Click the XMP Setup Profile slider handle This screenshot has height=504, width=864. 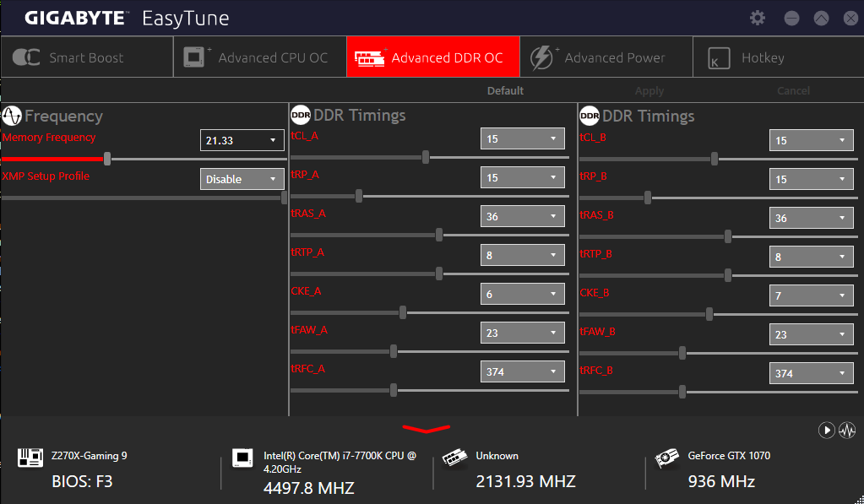pyautogui.click(x=285, y=198)
